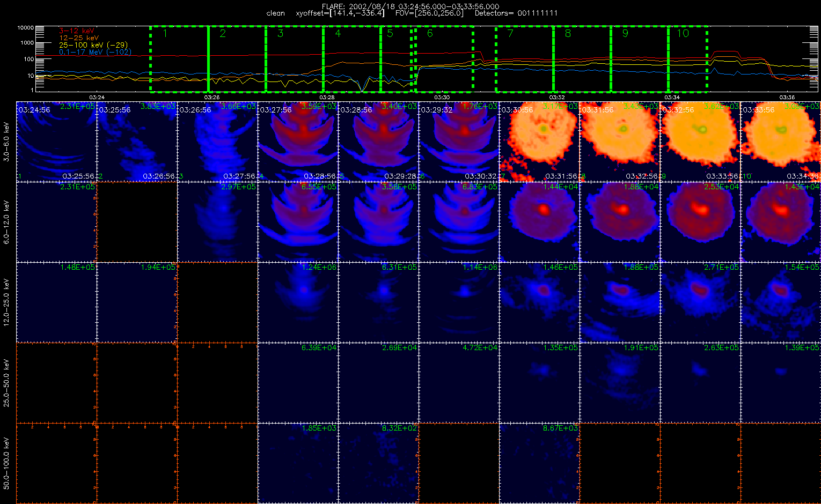The height and width of the screenshot is (504, 821).
Task: Open the 6.0-12.0 keV image for interval 5
Action: 378,222
